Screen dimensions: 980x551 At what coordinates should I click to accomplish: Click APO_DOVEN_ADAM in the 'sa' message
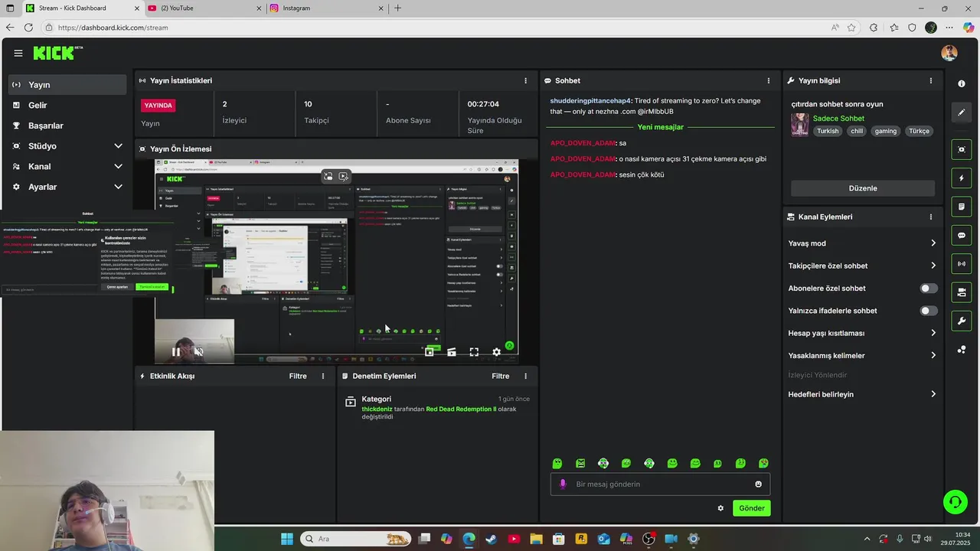pos(583,143)
